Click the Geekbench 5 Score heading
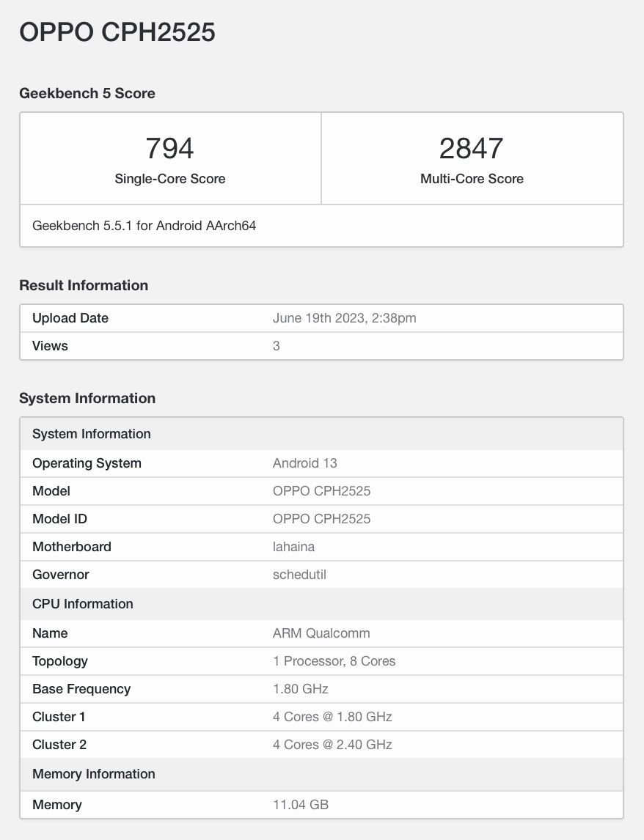 (x=87, y=93)
